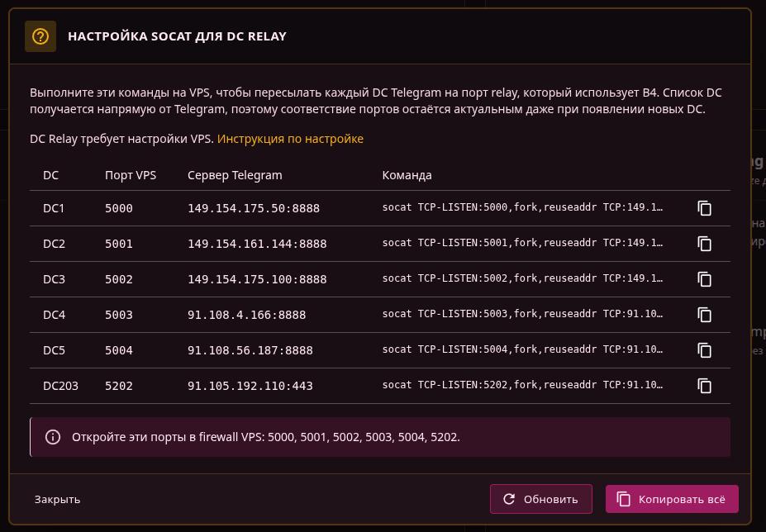Click server address 91.108.4.166:8888

247,315
